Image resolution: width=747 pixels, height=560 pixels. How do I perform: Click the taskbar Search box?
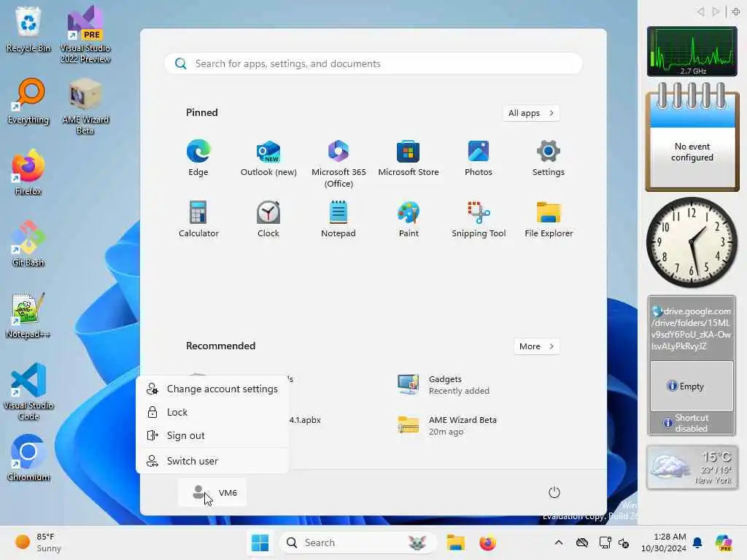point(357,542)
